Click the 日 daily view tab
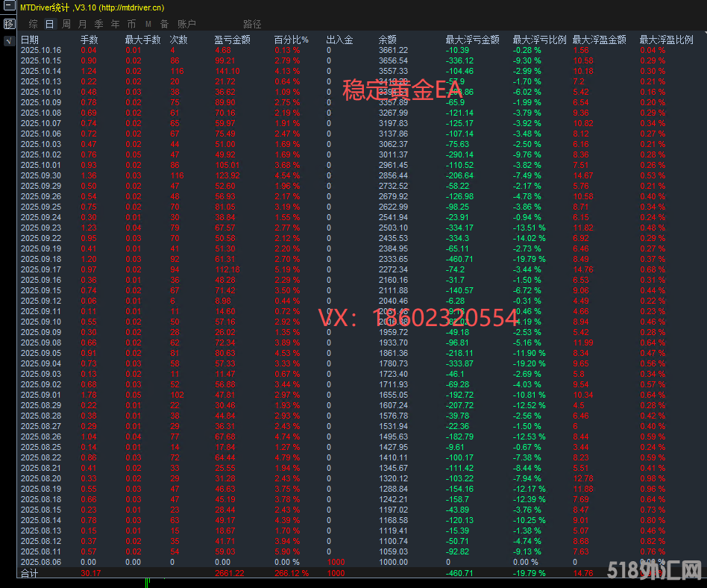Screen dimensions: 707x588 (x=49, y=23)
